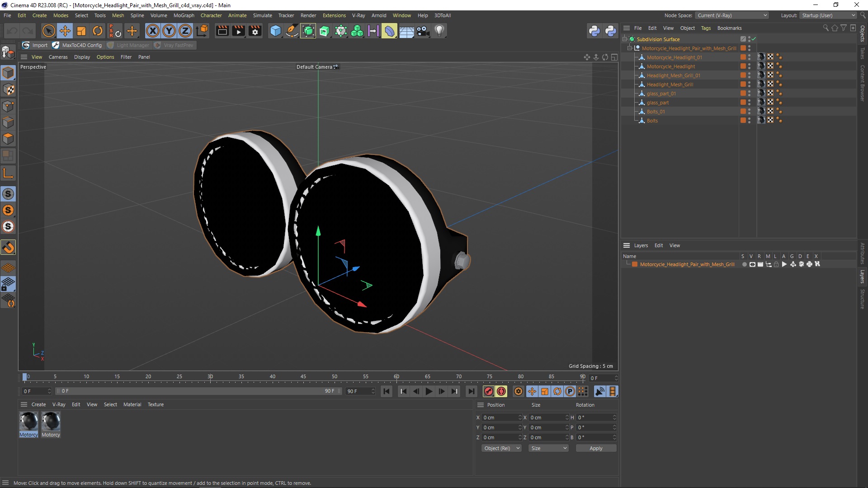
Task: Add a Camera object
Action: [x=423, y=31]
